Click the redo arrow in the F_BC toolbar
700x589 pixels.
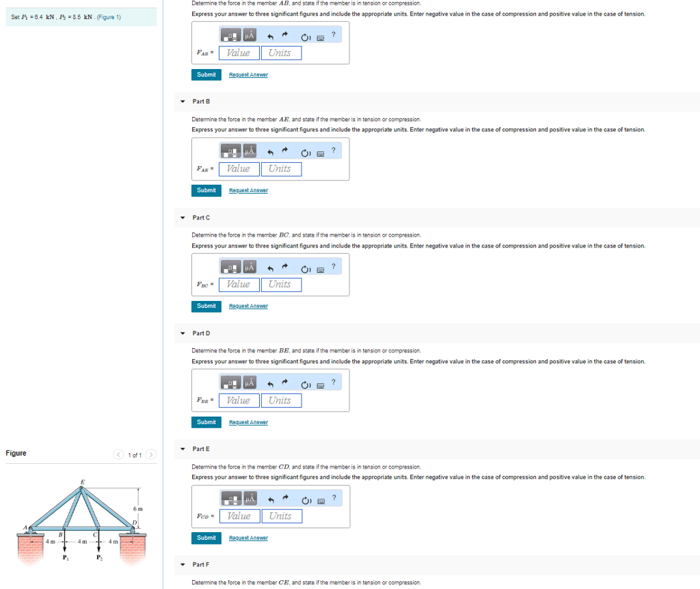[x=285, y=267]
